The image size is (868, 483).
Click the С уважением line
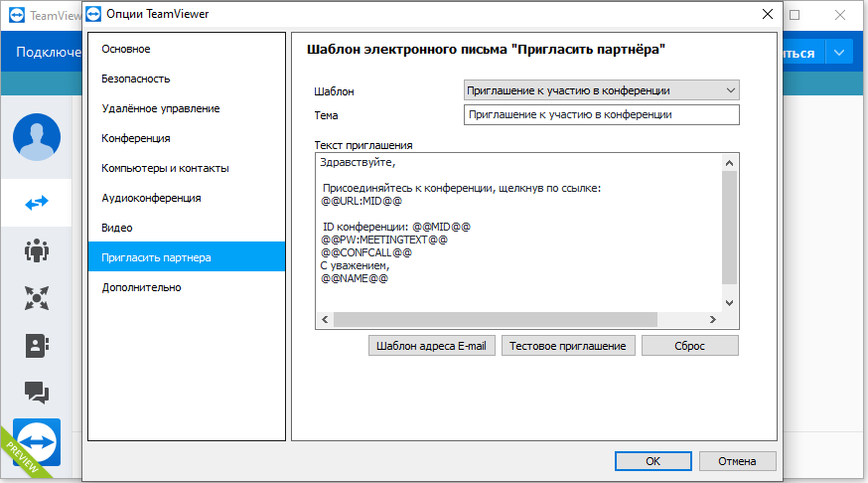point(355,266)
